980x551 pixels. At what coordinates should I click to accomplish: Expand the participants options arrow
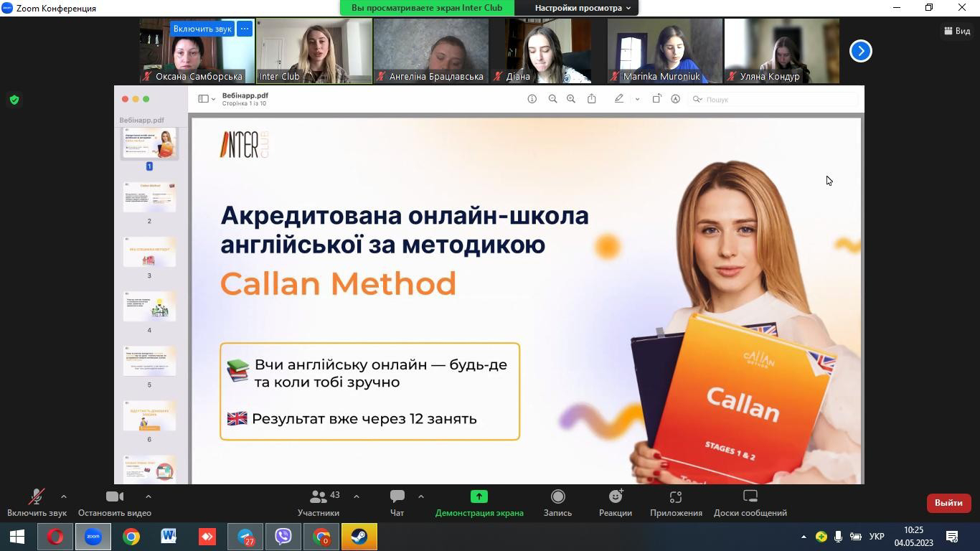coord(356,496)
